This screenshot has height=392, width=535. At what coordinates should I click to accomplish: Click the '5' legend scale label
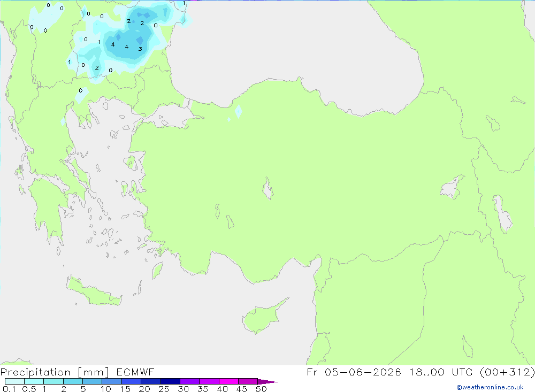83,389
